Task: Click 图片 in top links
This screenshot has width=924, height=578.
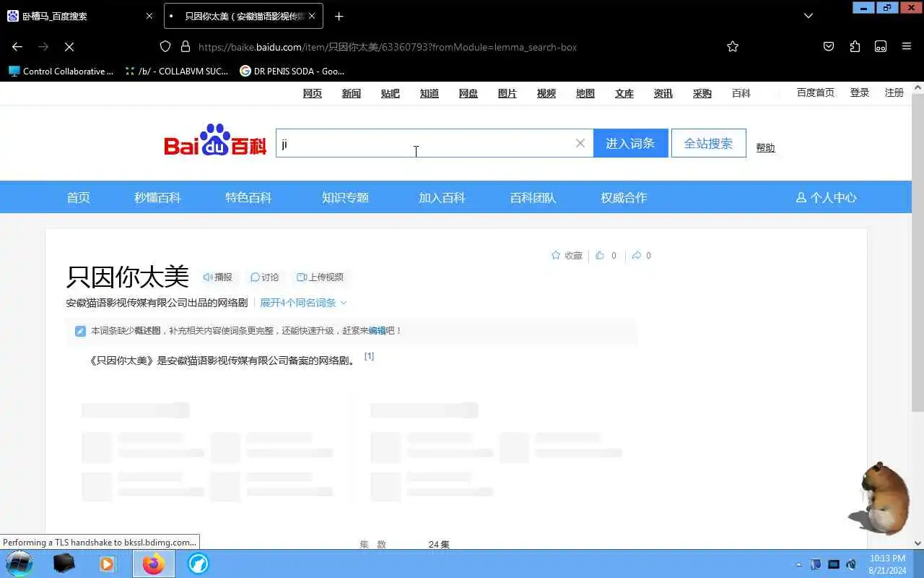Action: point(507,93)
